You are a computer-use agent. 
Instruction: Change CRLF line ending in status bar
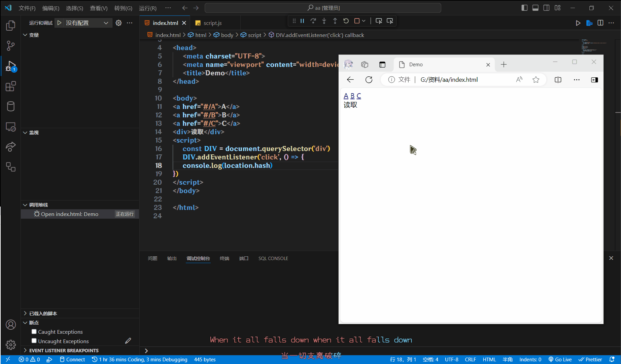[470, 359]
